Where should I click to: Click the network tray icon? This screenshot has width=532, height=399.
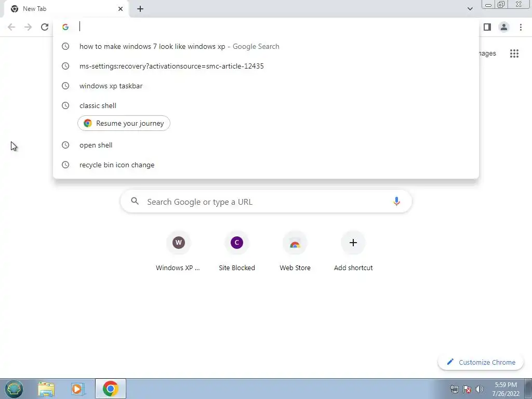pyautogui.click(x=454, y=389)
